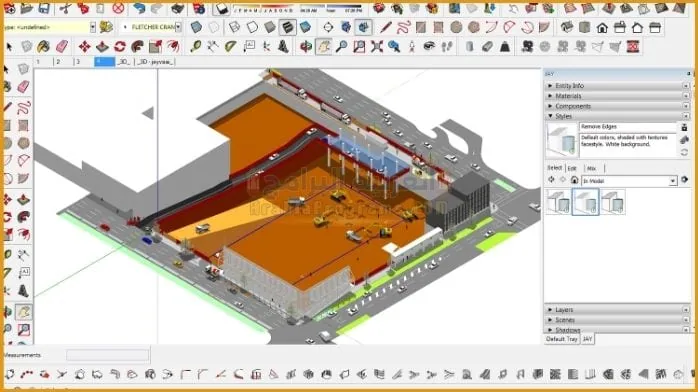Select Paint Bucket tool in horizontal toolbar

[x=44, y=46]
